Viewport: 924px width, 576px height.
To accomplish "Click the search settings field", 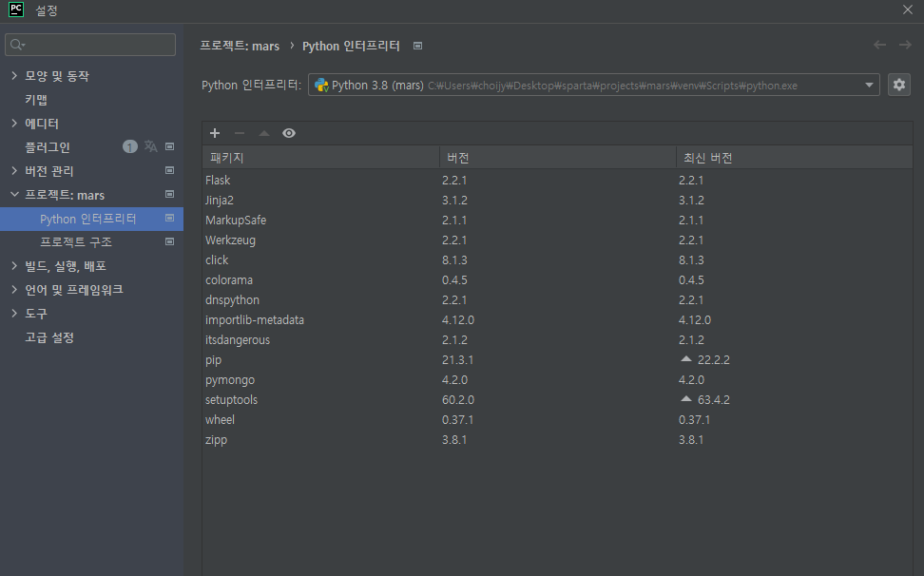I will tap(90, 45).
